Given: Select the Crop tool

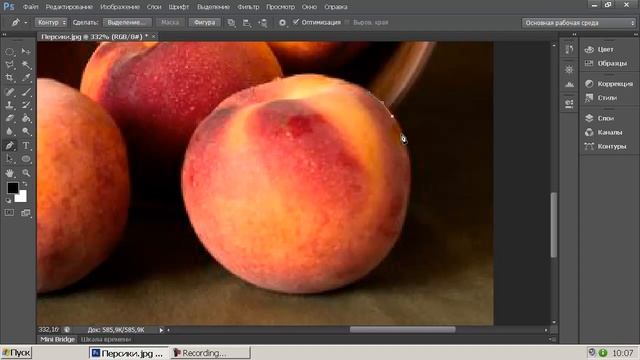Looking at the screenshot, I should point(10,78).
